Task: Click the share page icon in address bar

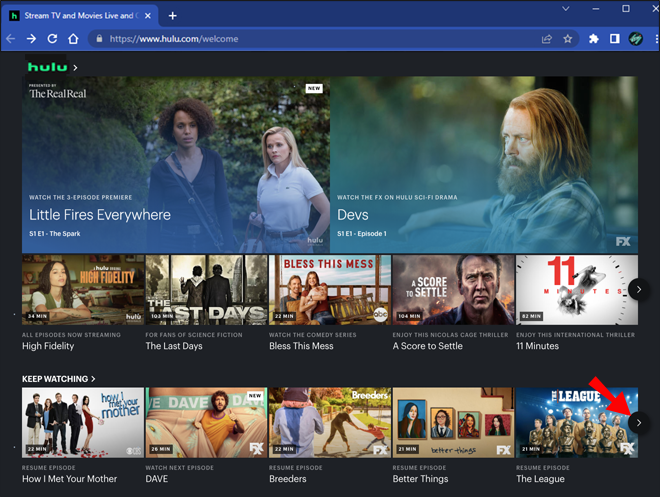Action: [546, 39]
